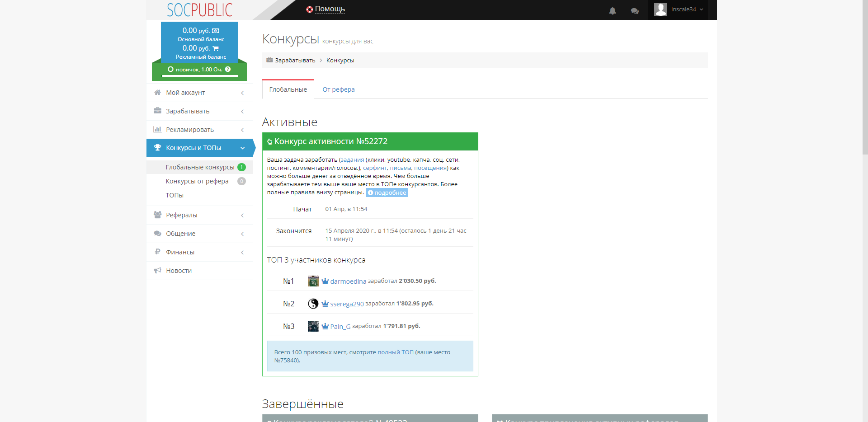Open the chat messages icon
The height and width of the screenshot is (422, 868).
(635, 10)
